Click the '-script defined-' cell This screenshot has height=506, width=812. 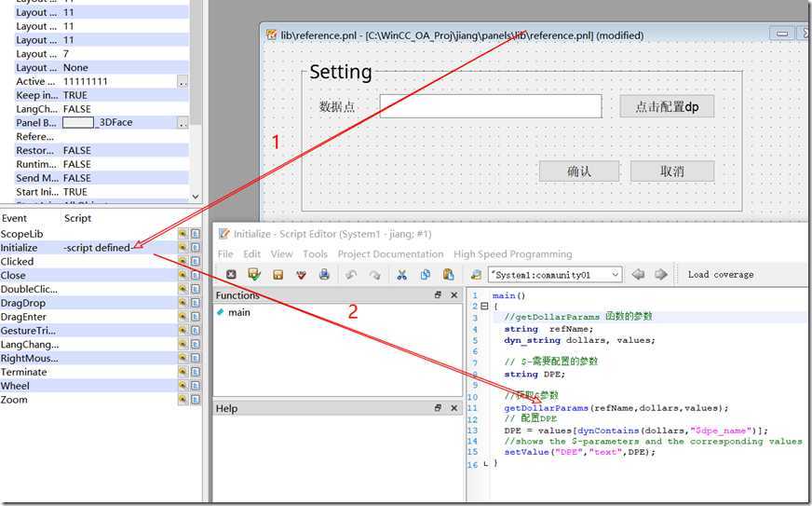click(x=98, y=248)
